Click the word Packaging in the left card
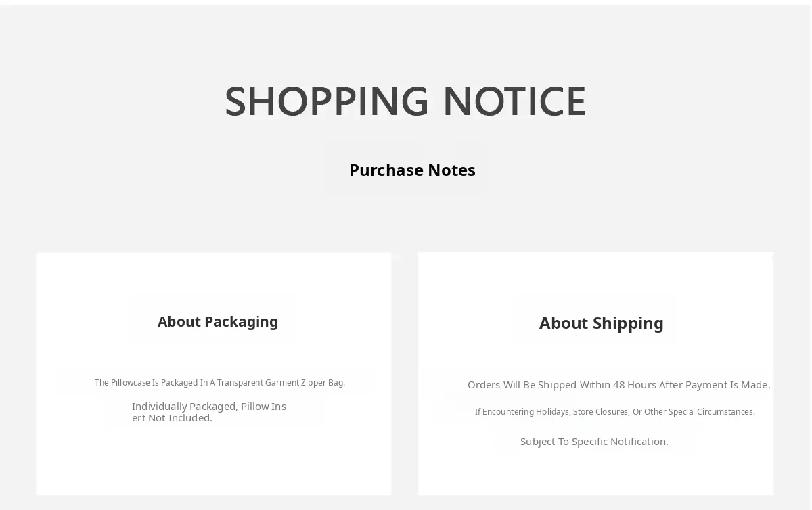Image resolution: width=812 pixels, height=510 pixels. 241,322
